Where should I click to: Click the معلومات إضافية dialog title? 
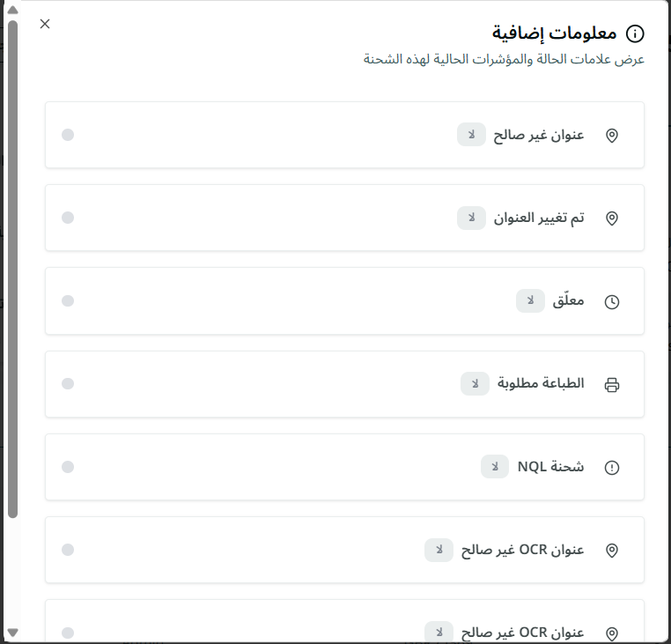pos(554,33)
